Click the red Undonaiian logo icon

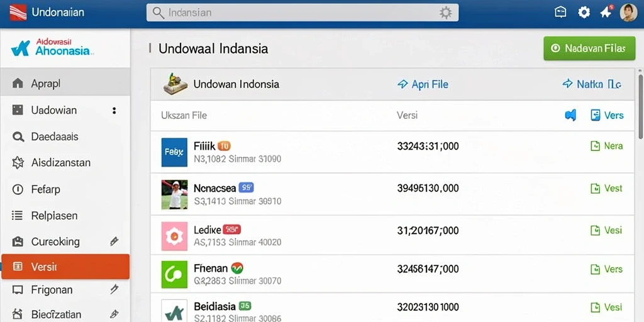click(x=18, y=13)
